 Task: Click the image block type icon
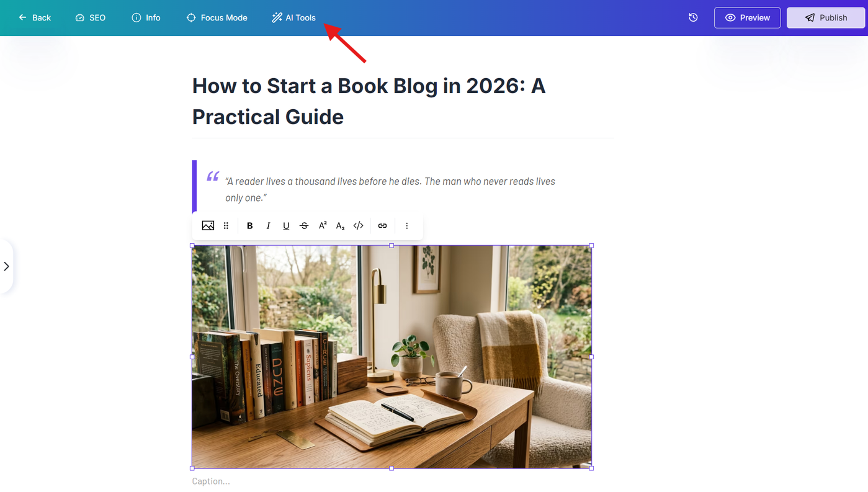[208, 226]
